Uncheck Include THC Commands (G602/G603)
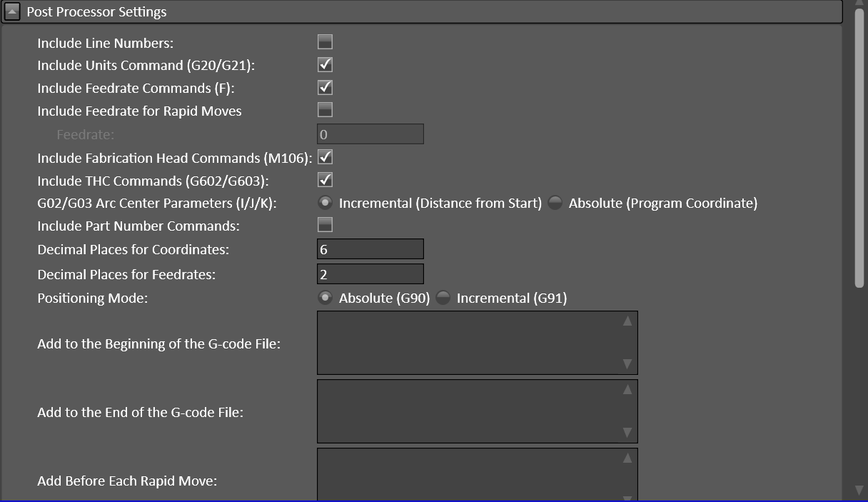This screenshot has width=868, height=502. (x=325, y=180)
